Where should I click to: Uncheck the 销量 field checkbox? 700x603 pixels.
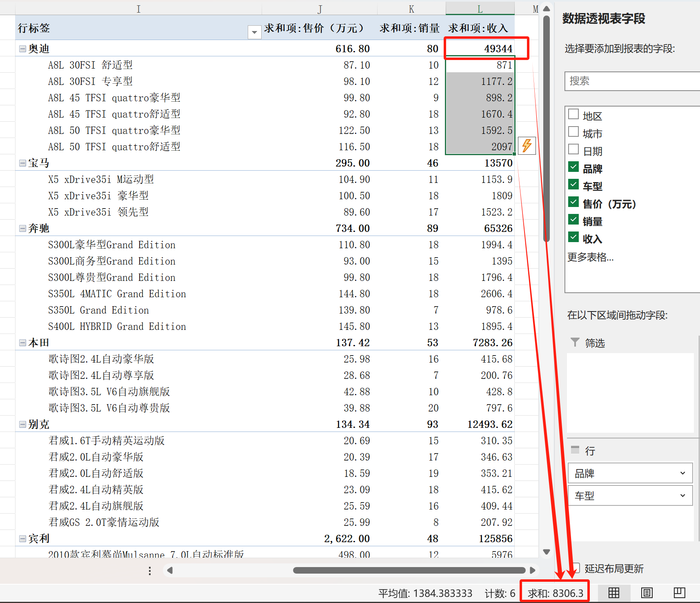573,219
